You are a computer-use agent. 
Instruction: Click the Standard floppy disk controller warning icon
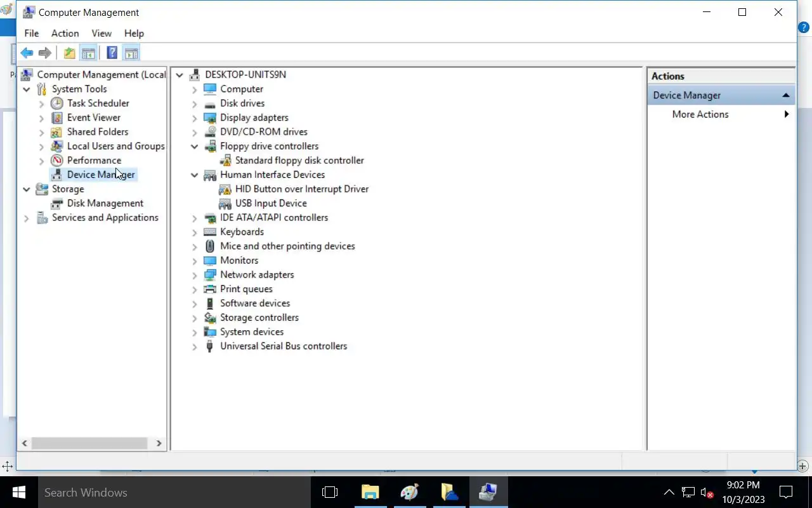(225, 161)
